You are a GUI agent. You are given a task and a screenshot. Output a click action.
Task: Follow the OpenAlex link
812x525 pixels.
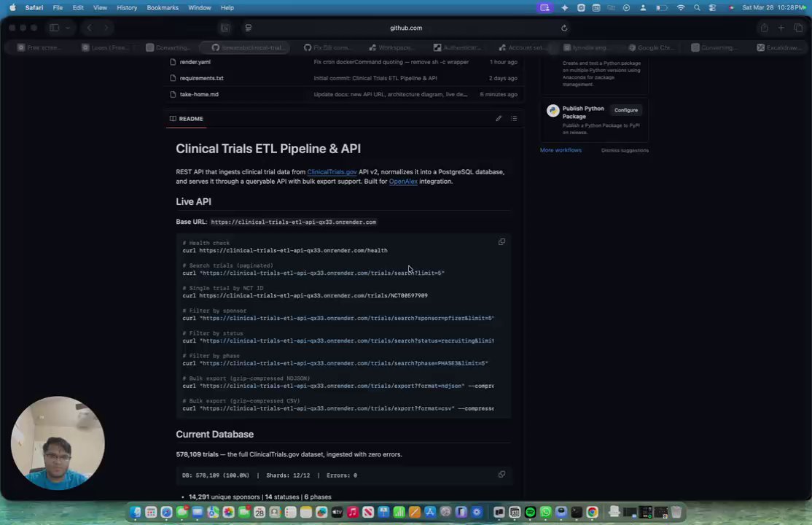tap(403, 182)
